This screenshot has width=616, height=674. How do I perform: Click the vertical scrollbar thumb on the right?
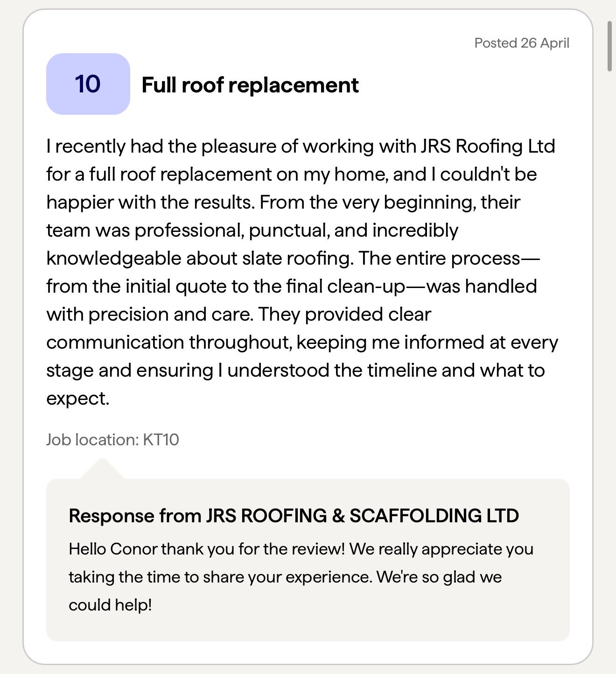(x=609, y=46)
